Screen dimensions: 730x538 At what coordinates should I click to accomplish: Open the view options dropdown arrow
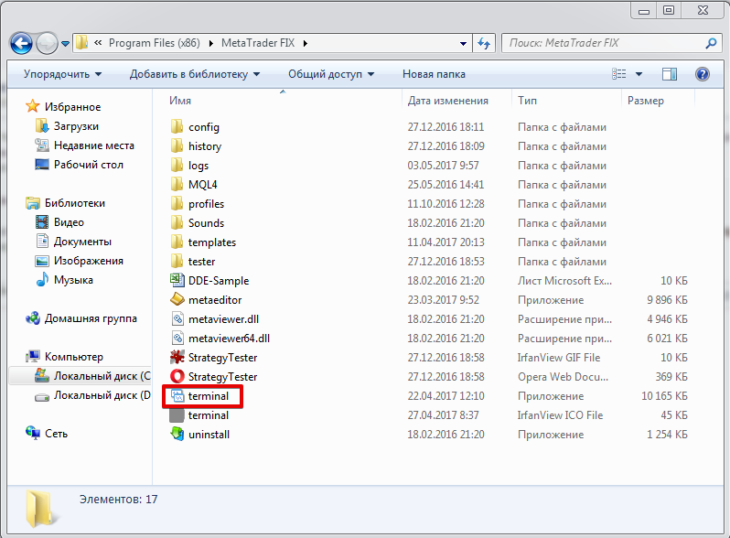coord(639,74)
